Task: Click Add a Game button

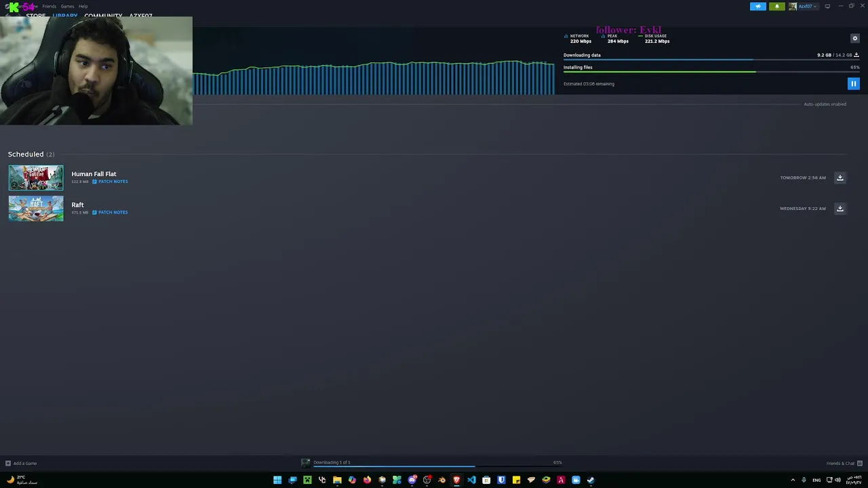Action: [21, 464]
